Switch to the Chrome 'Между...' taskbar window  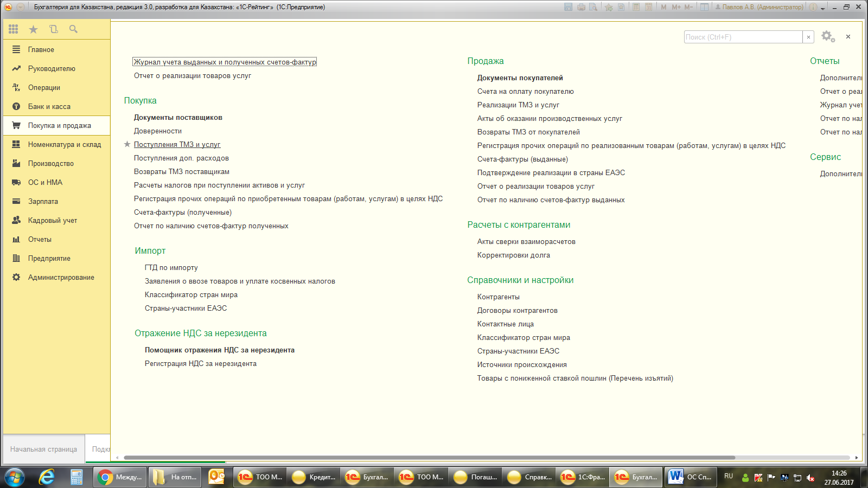120,477
